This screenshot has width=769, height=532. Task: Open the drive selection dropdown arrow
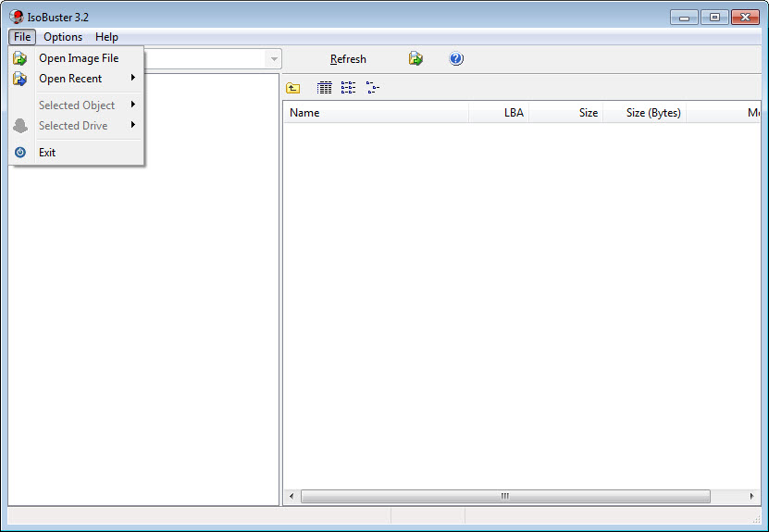(274, 59)
